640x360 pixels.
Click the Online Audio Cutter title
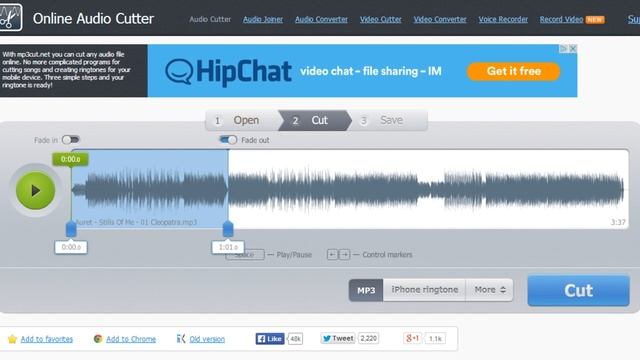(x=93, y=19)
